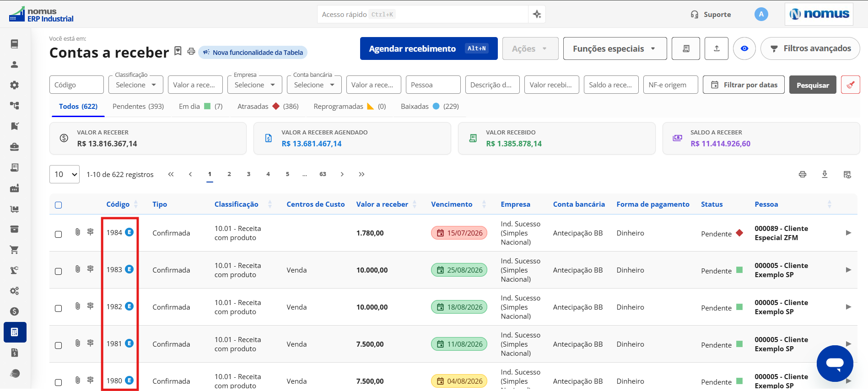Click the Acesso rápido search field
The image size is (868, 391).
[422, 14]
